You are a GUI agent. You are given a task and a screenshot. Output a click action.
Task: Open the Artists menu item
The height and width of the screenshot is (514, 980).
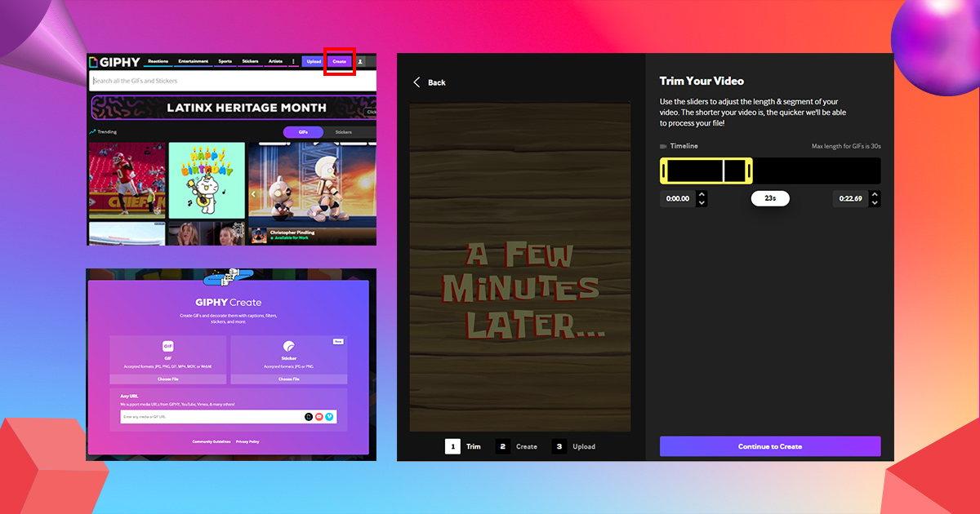click(275, 61)
